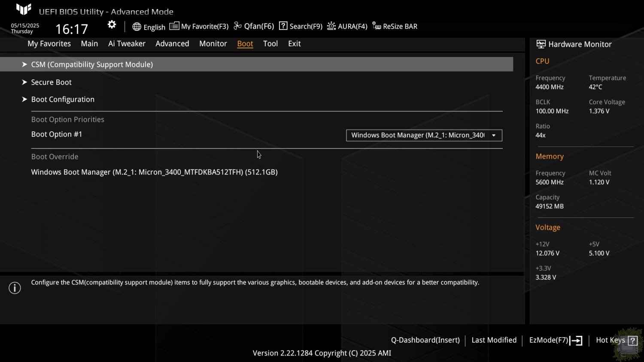Screen dimensions: 644x362
Task: Click Boot Option Priorities heading
Action: click(x=68, y=120)
